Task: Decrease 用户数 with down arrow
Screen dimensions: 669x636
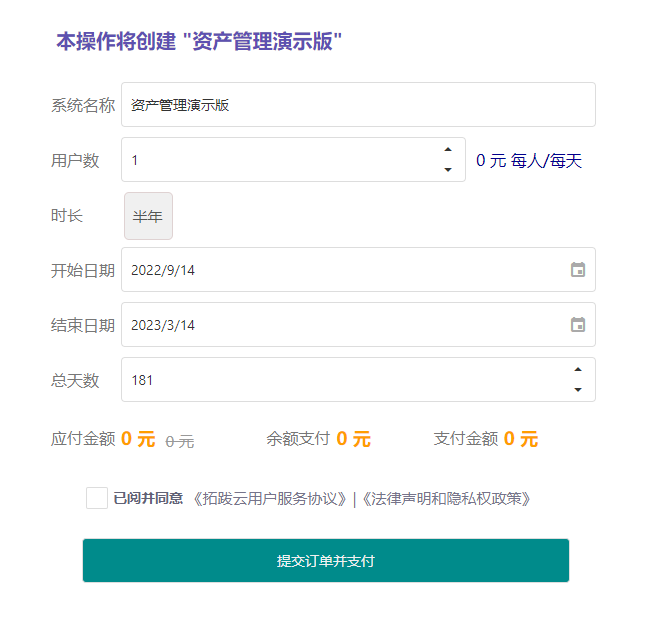Action: pyautogui.click(x=448, y=170)
